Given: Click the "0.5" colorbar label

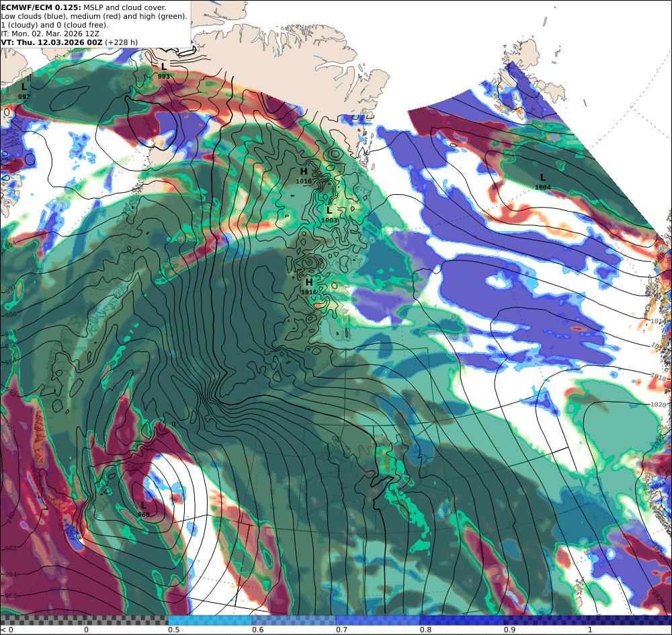Looking at the screenshot, I should (173, 630).
